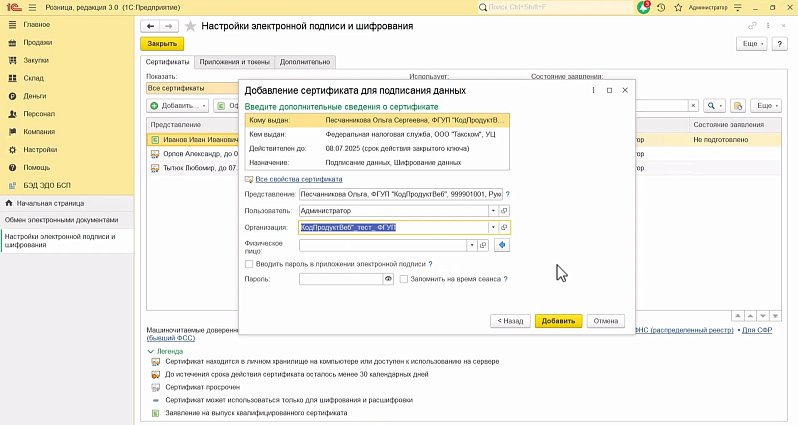Click help mark next to Представление field

pyautogui.click(x=507, y=194)
